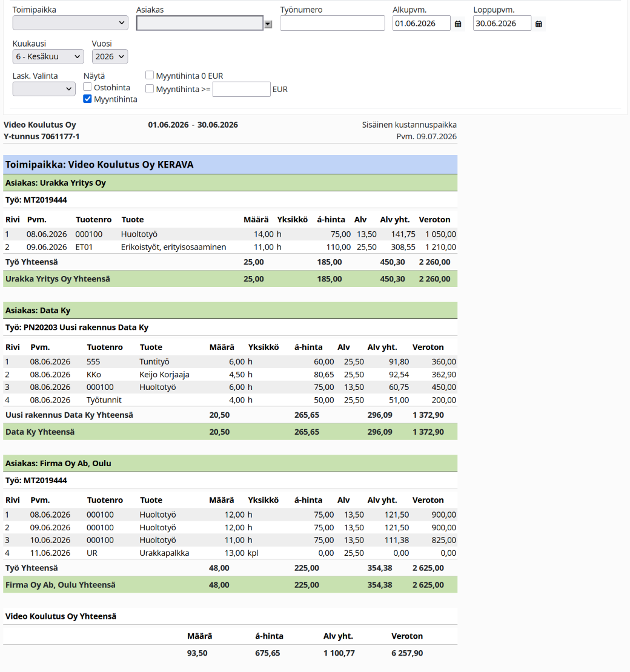The width and height of the screenshot is (630, 672).
Task: Click the Loppupvm. date field
Action: [x=502, y=23]
